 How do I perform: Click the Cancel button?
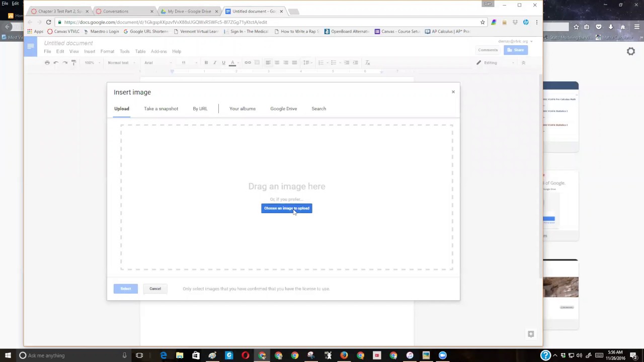click(155, 289)
